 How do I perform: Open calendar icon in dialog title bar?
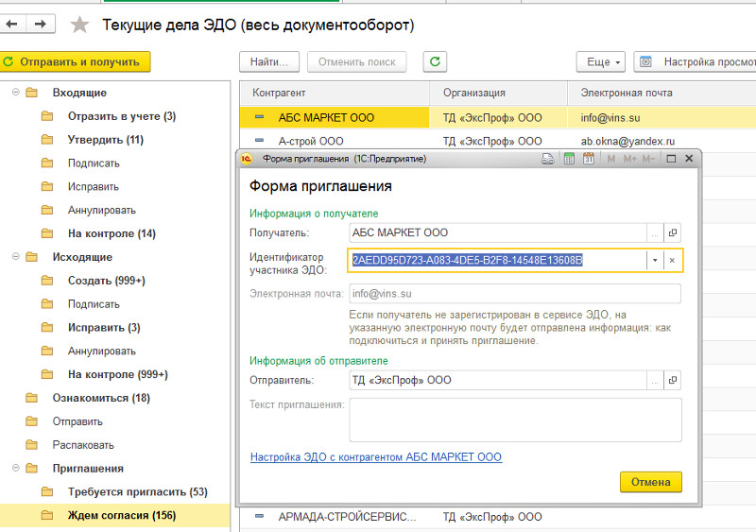coord(589,159)
